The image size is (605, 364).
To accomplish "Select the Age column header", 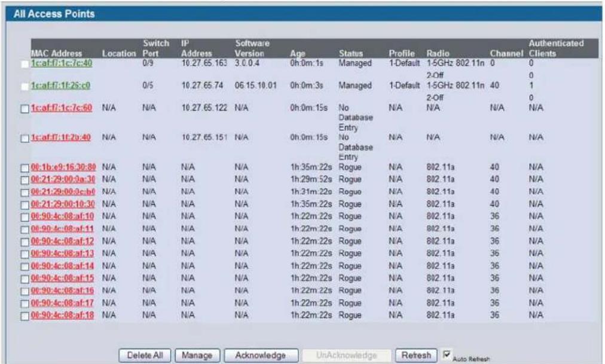I will (298, 53).
